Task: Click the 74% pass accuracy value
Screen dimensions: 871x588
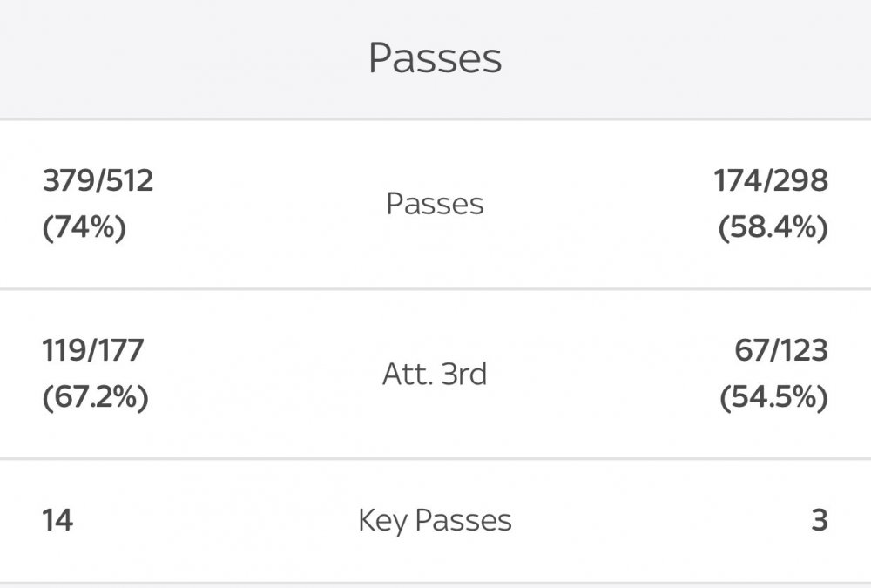Action: tap(84, 228)
